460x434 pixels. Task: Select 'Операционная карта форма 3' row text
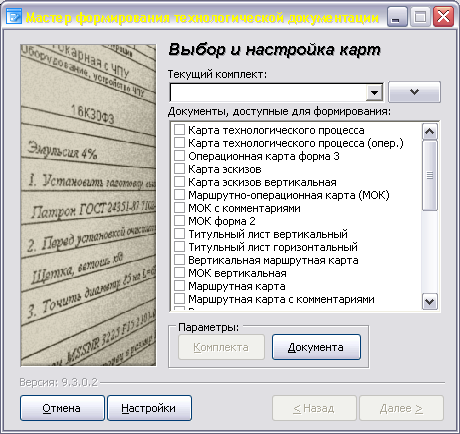click(x=264, y=156)
